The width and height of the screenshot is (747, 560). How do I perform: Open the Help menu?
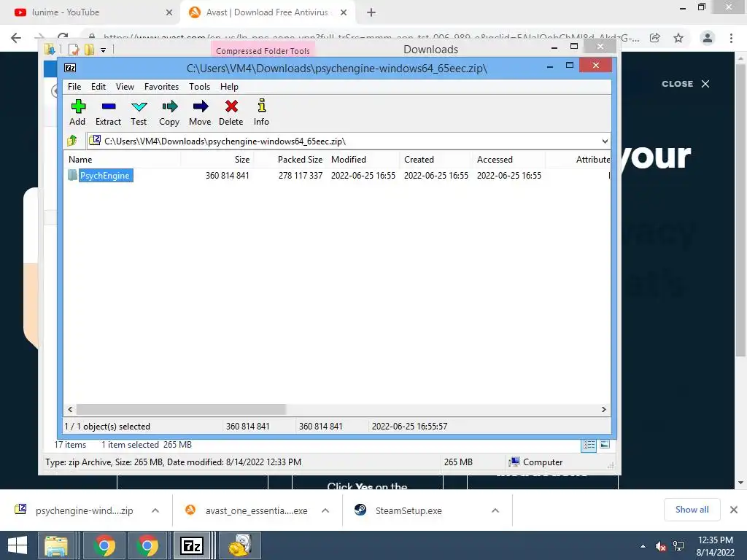(229, 87)
